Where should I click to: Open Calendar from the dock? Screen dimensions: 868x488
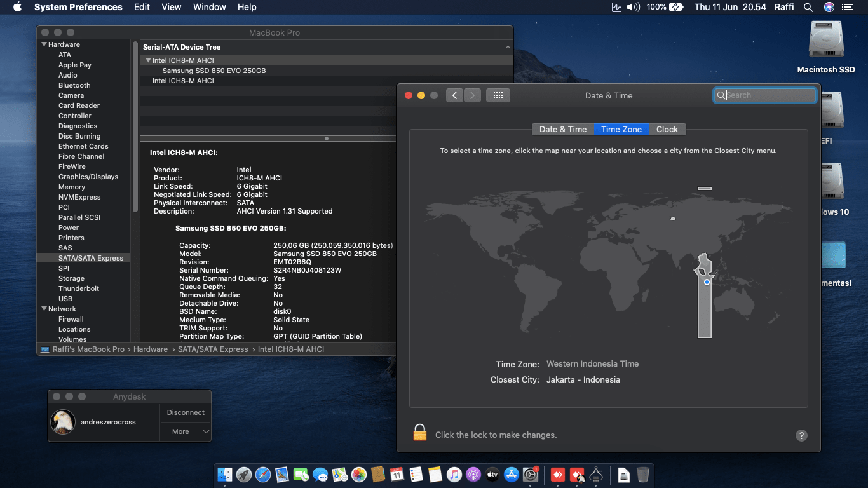coord(397,474)
